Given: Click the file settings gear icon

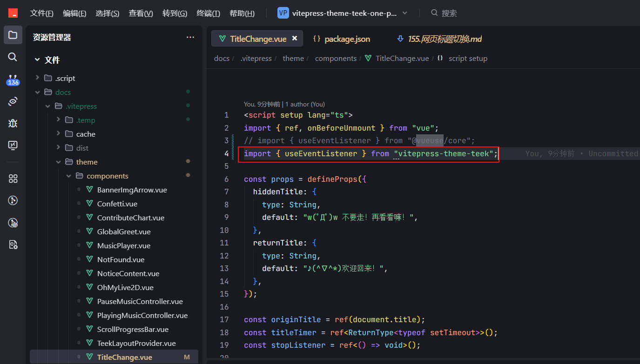Looking at the screenshot, I should tap(13, 245).
